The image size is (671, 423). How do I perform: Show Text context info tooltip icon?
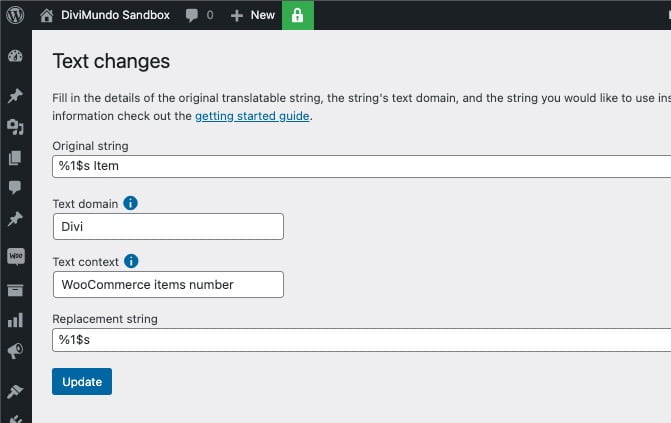131,261
